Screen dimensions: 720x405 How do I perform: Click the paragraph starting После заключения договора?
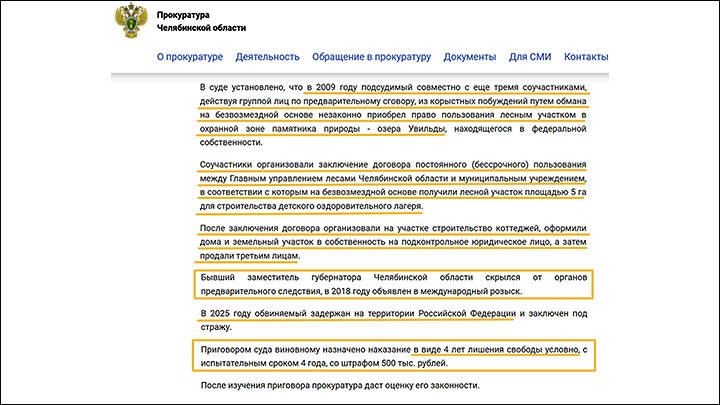pyautogui.click(x=392, y=242)
